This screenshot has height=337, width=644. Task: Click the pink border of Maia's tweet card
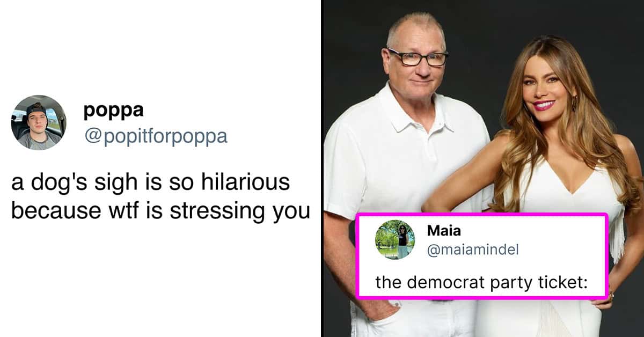483,215
